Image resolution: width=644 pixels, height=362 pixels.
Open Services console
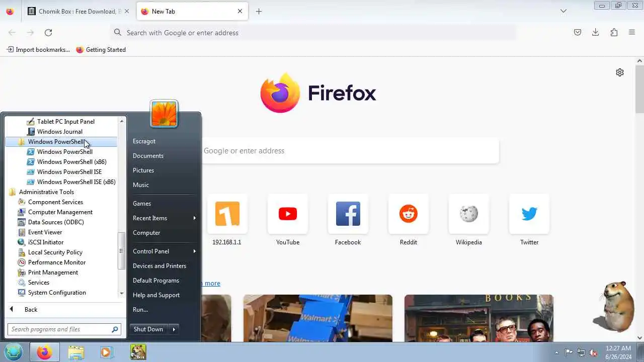coord(38,283)
